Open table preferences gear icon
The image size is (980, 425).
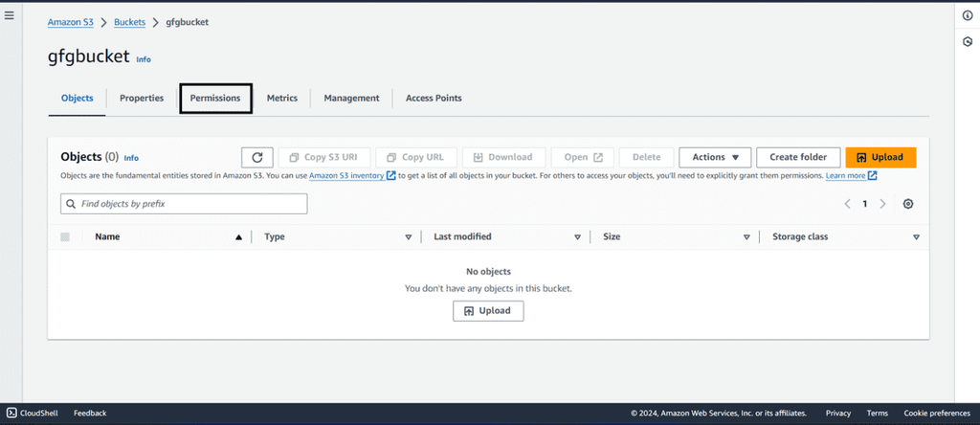(x=908, y=204)
